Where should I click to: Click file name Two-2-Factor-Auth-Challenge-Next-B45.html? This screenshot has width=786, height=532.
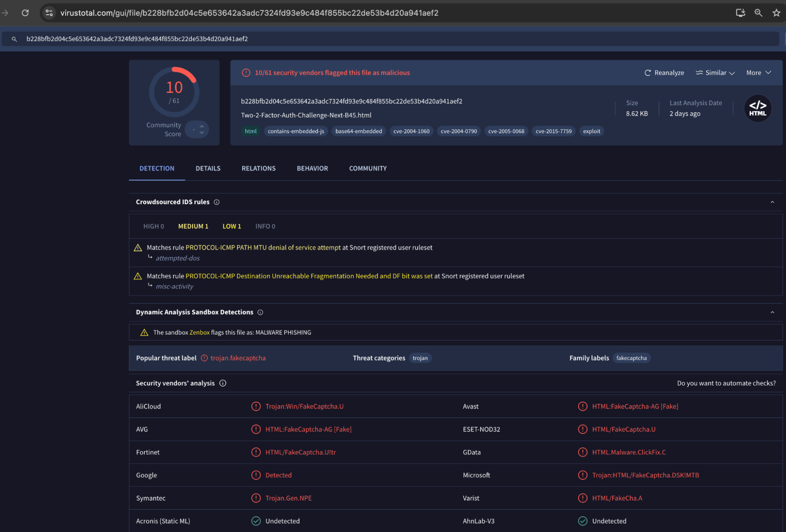click(x=306, y=115)
